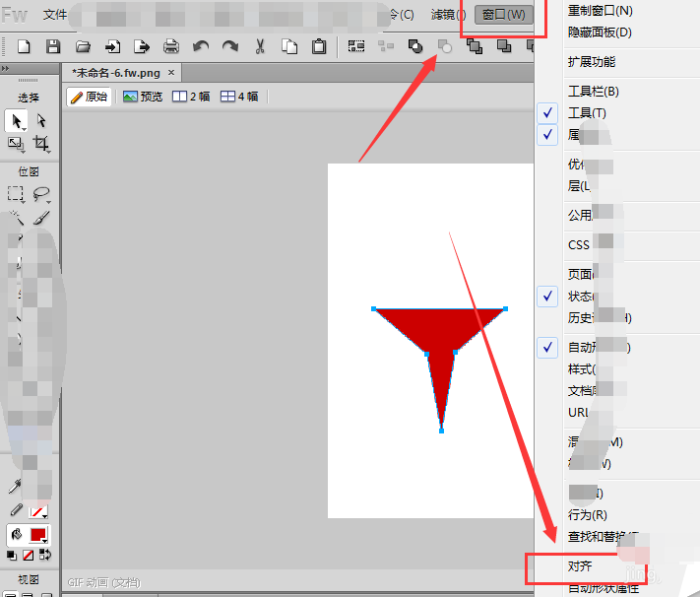Click the Redo arrow icon
Image resolution: width=700 pixels, height=597 pixels.
(x=230, y=46)
